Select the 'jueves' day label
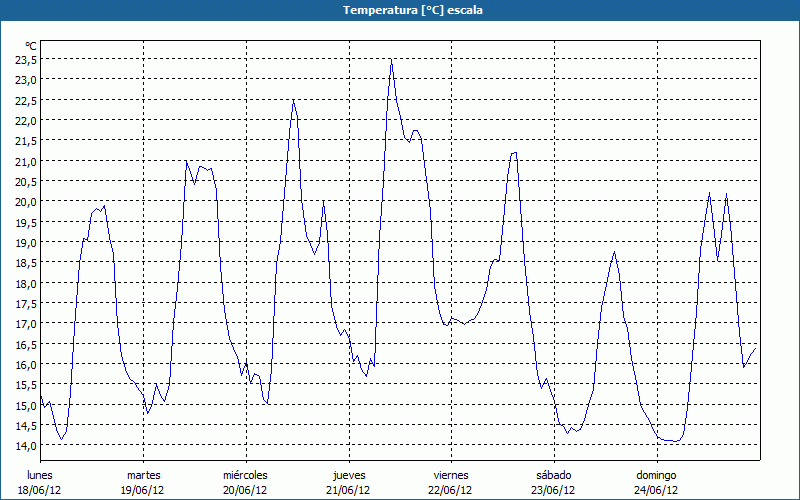This screenshot has width=800, height=500. (348, 475)
